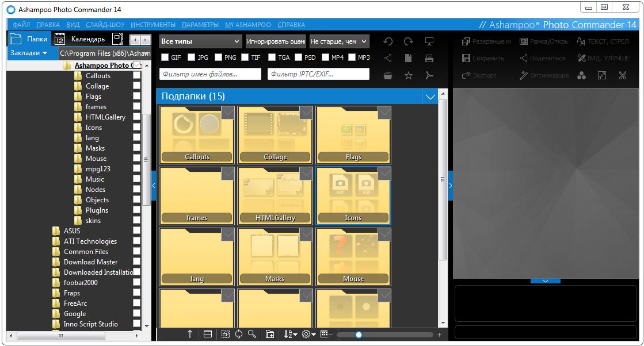Click the rotate left (undo arrow) icon

388,41
